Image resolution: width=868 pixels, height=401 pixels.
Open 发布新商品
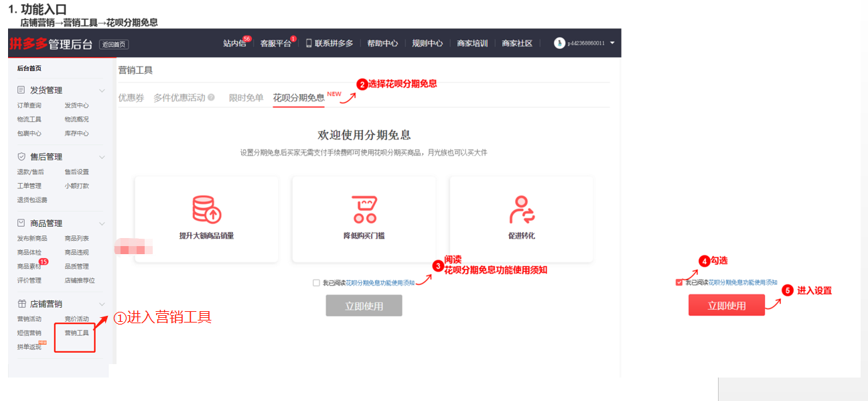pos(32,238)
